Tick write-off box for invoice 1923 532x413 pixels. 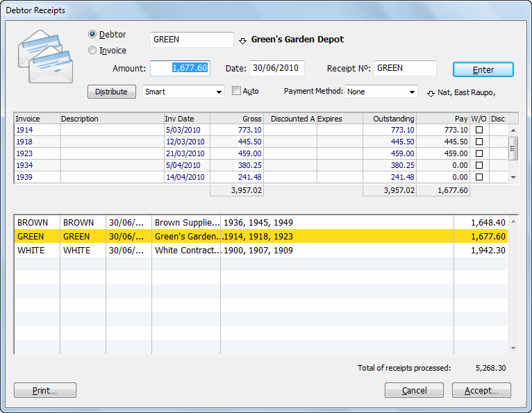tap(479, 153)
